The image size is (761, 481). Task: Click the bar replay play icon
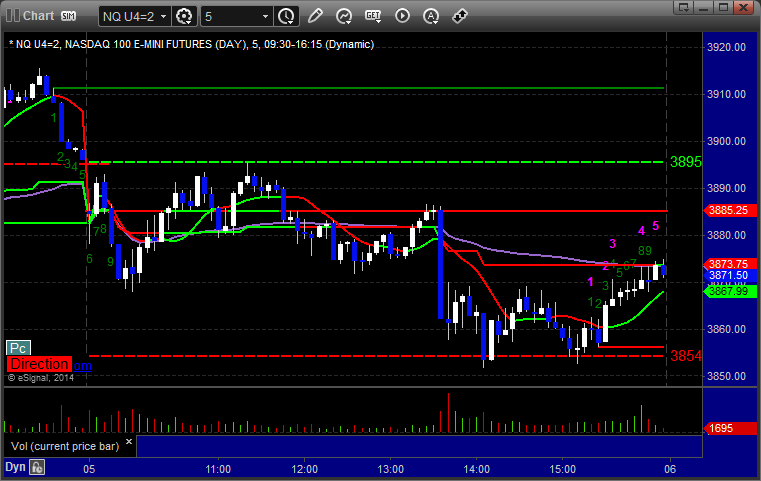point(402,16)
